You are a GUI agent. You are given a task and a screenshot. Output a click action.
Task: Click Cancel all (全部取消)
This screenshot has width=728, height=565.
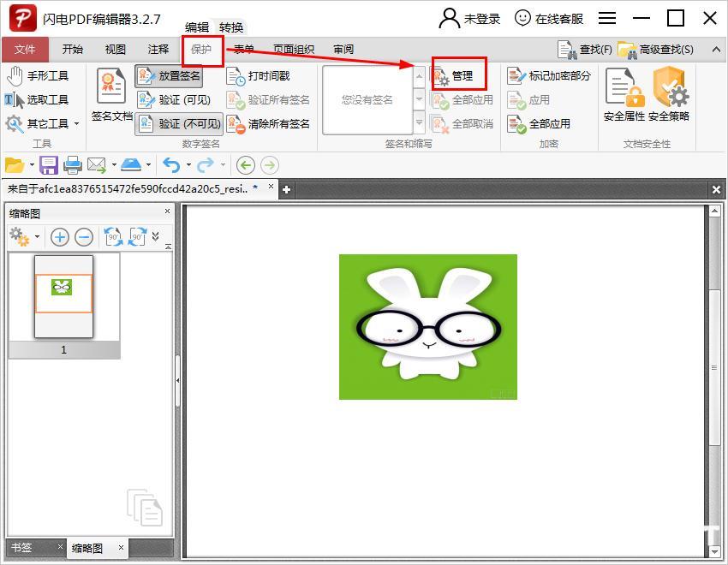[462, 124]
